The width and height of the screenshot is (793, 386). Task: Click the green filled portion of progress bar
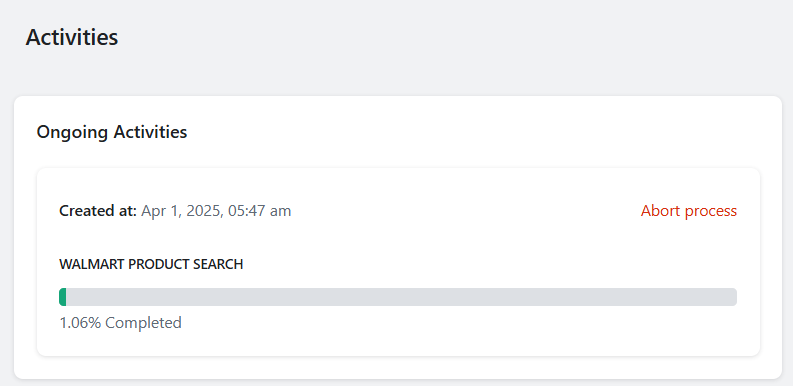(x=63, y=297)
